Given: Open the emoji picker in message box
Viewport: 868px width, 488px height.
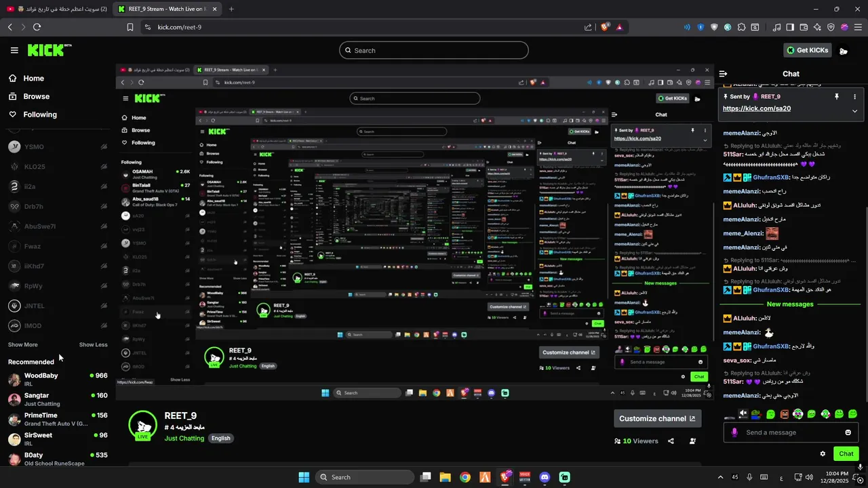Looking at the screenshot, I should click(848, 432).
